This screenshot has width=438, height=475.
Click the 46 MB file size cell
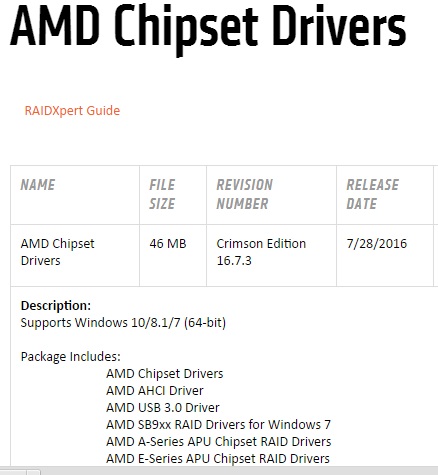pyautogui.click(x=168, y=244)
